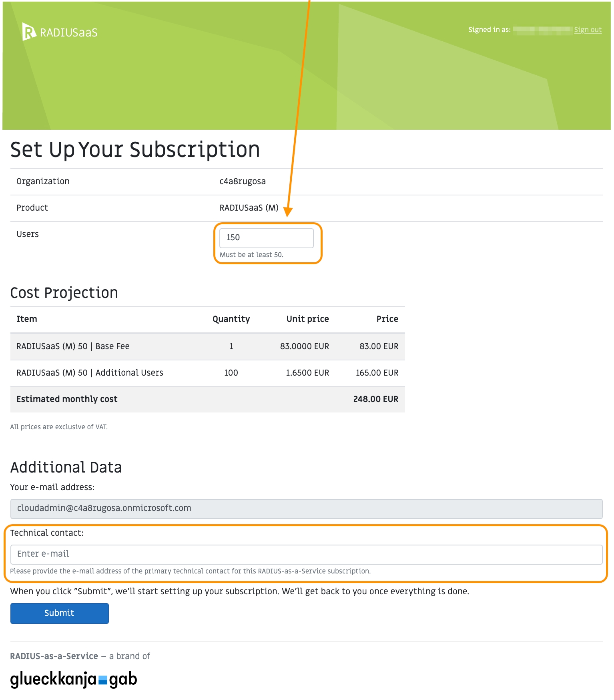Click the Organization value c4a8rugosa

point(242,181)
